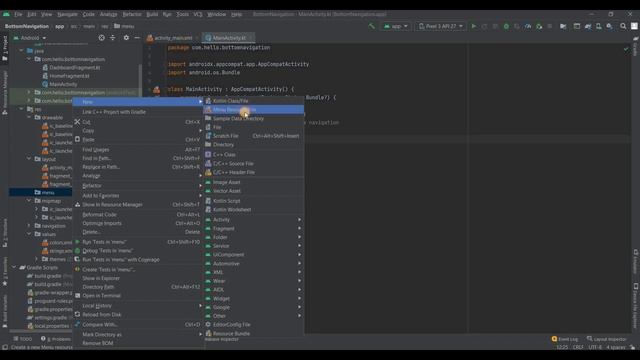Click Reload from Disk in context menu
This screenshot has width=640, height=360.
(138, 315)
